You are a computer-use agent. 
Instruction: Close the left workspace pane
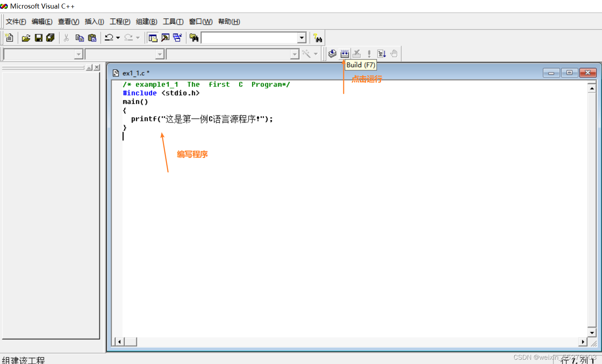coord(97,67)
